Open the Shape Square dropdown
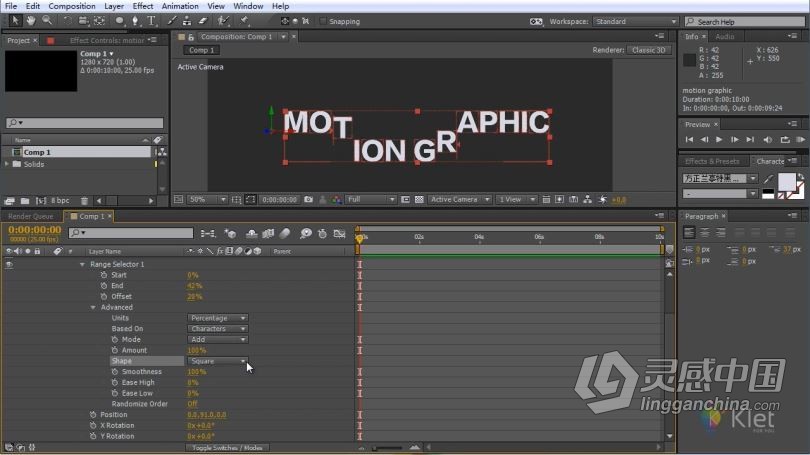The image size is (810, 455). coord(217,361)
